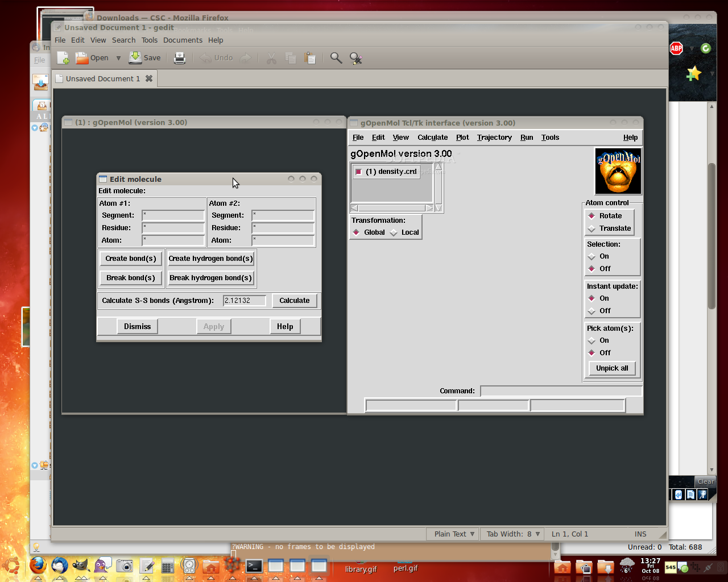
Task: Open GIMP from the dock
Action: click(x=81, y=566)
